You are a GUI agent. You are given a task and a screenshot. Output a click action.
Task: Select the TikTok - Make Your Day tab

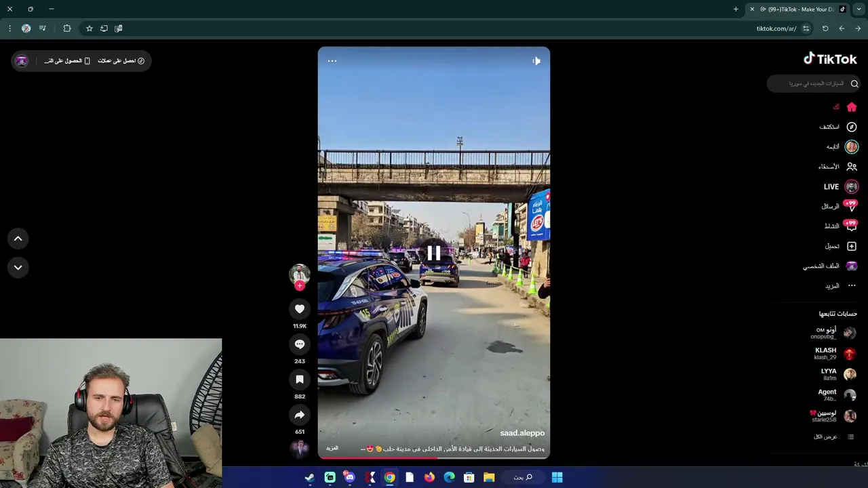click(799, 9)
